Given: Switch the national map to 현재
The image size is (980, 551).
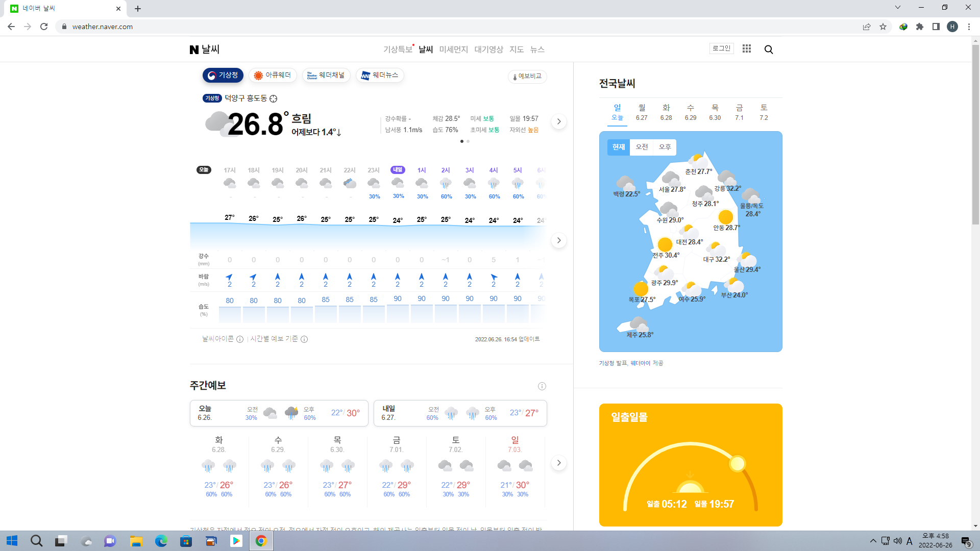Looking at the screenshot, I should [x=619, y=147].
